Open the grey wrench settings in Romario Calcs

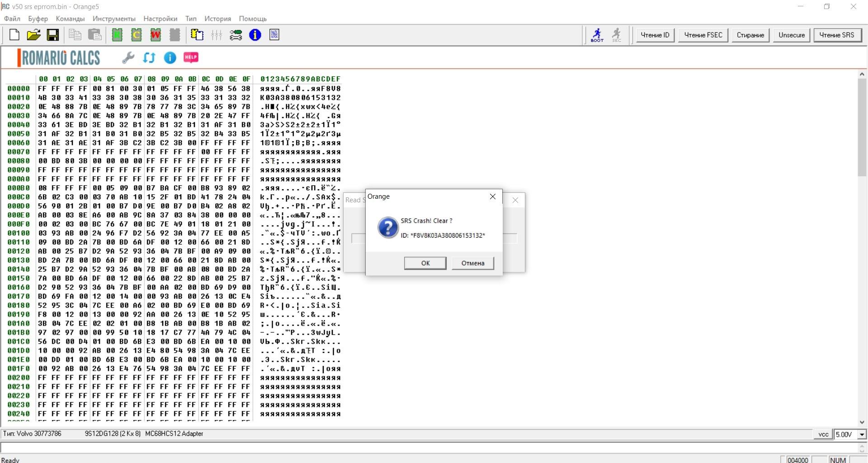[x=128, y=57]
